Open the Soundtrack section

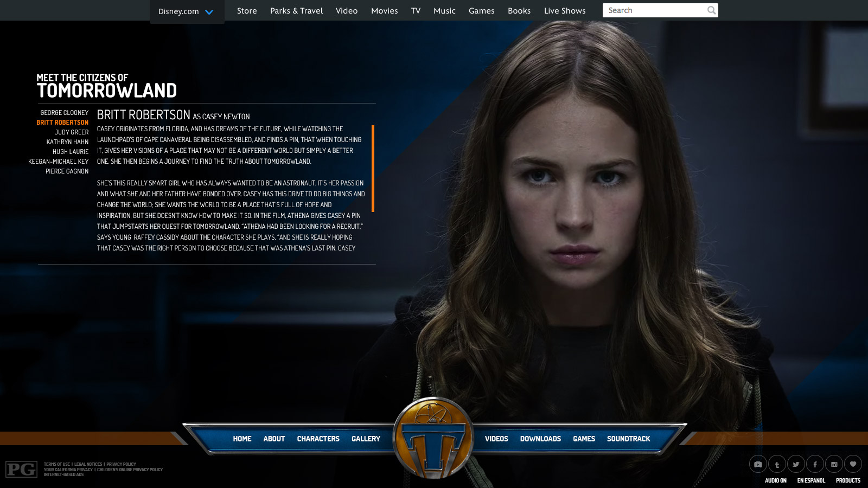tap(628, 439)
